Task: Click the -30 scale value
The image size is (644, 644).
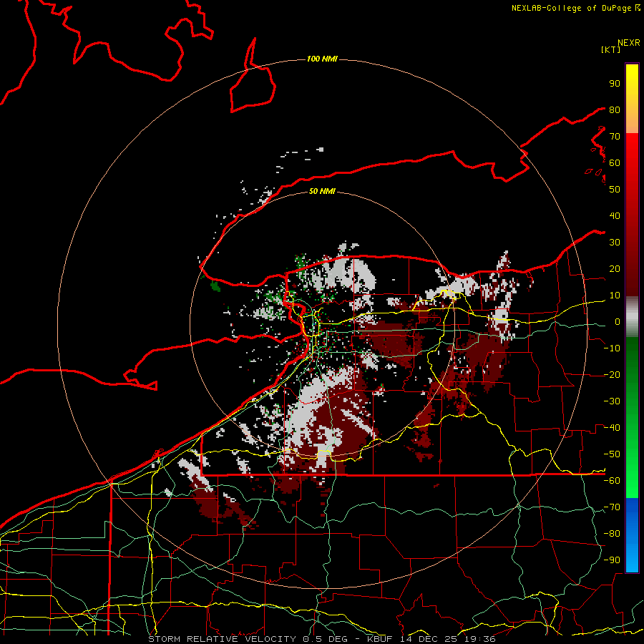Action: coord(612,401)
